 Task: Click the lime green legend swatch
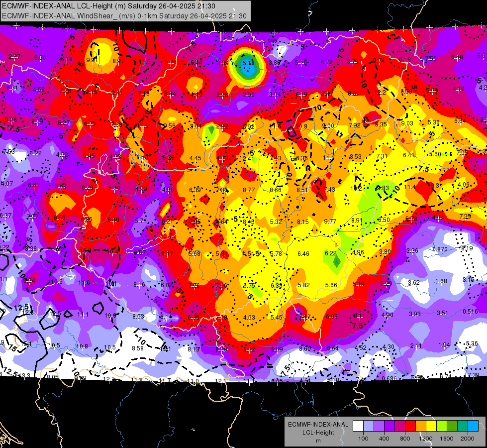[442, 426]
